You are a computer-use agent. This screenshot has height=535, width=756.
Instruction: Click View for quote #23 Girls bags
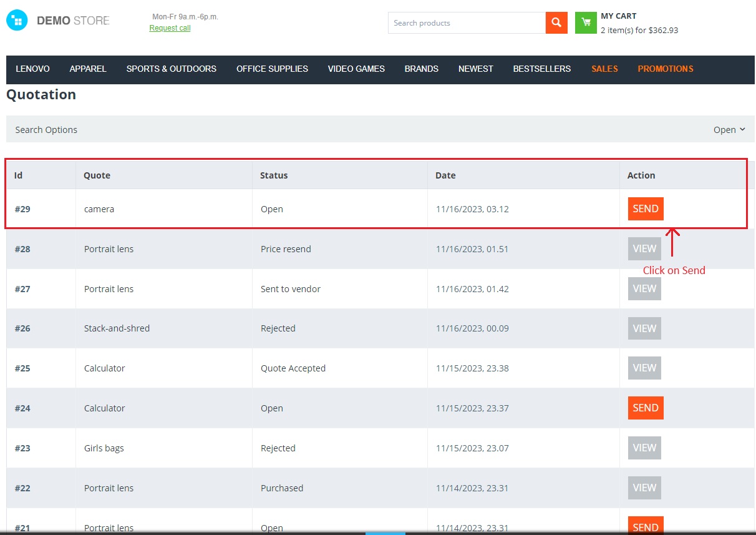tap(644, 448)
